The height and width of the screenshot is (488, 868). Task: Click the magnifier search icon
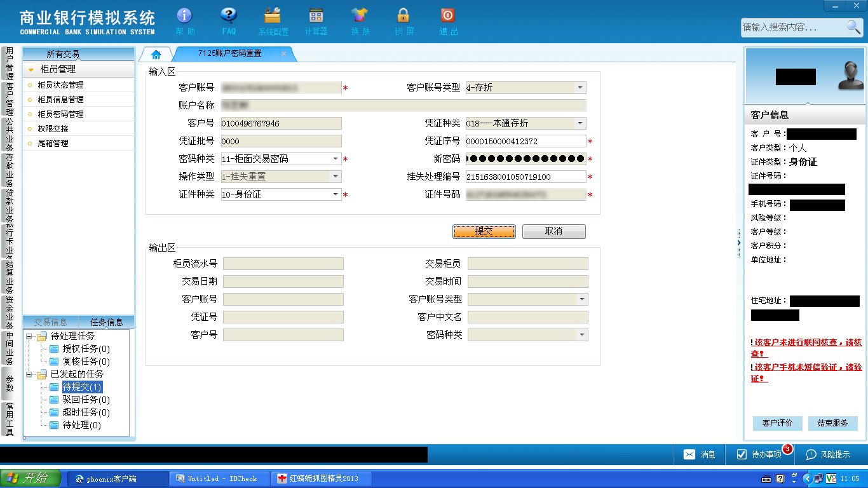point(853,27)
